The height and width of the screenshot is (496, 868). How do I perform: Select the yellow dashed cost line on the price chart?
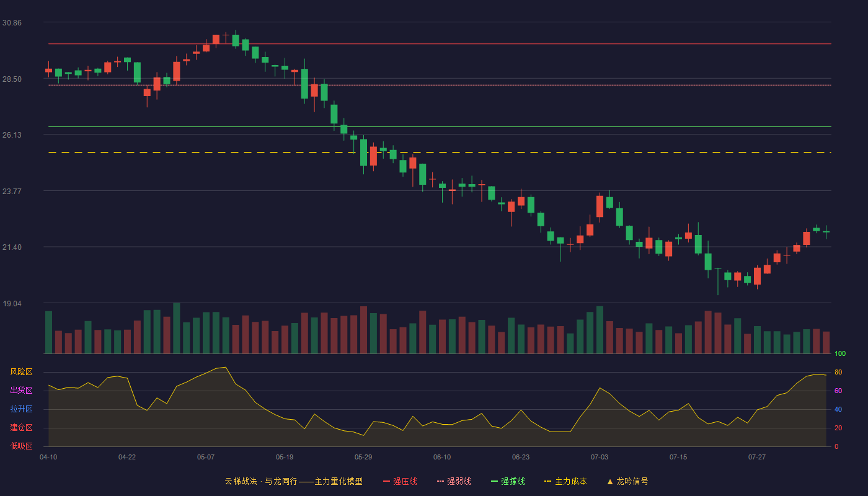pos(440,153)
